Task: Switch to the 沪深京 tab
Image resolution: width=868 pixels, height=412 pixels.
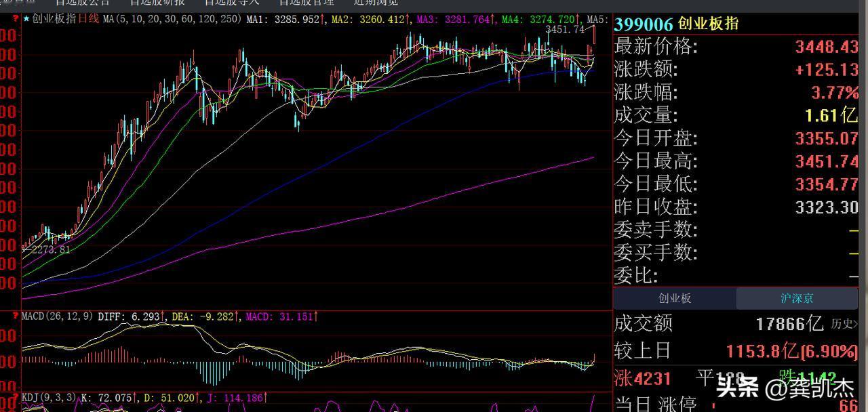Action: (797, 298)
